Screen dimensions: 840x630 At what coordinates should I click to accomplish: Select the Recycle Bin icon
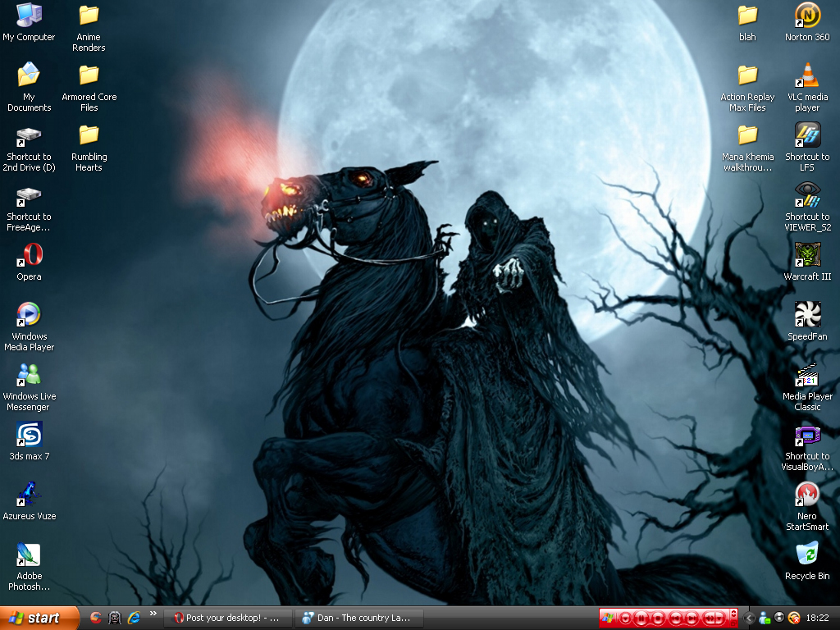807,561
